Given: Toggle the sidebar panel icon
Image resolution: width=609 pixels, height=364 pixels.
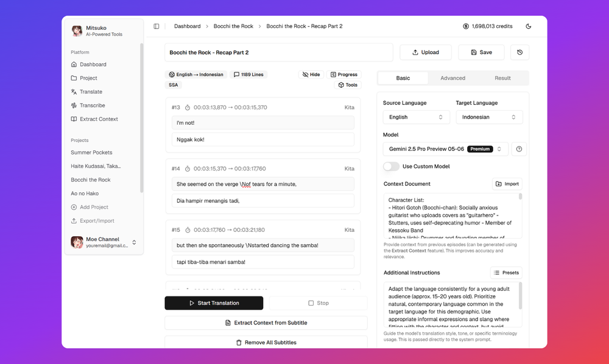Looking at the screenshot, I should [156, 26].
